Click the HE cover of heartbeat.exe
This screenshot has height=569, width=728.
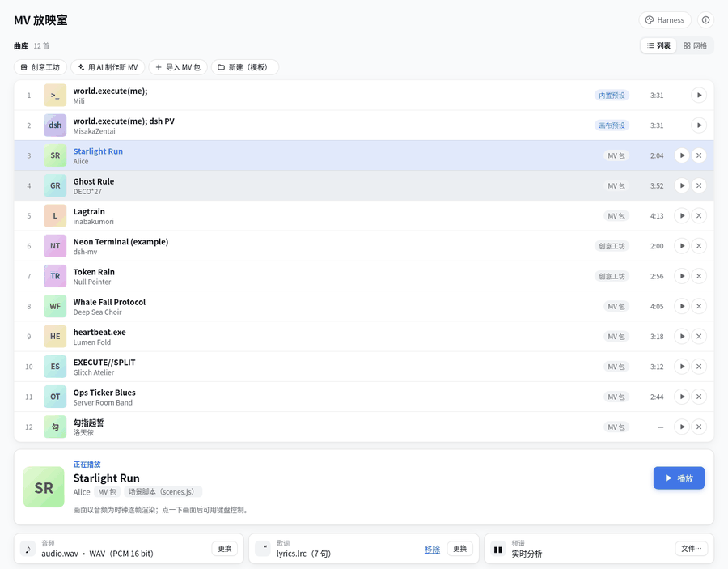pos(55,337)
